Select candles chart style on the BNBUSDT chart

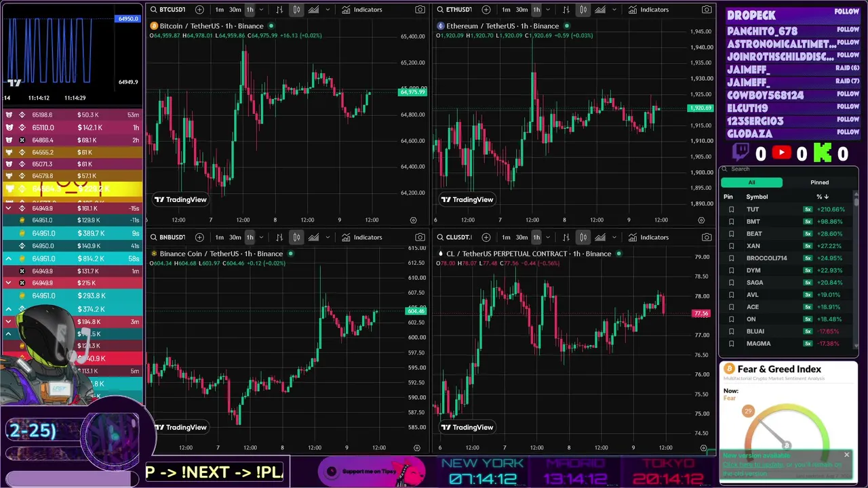(297, 237)
